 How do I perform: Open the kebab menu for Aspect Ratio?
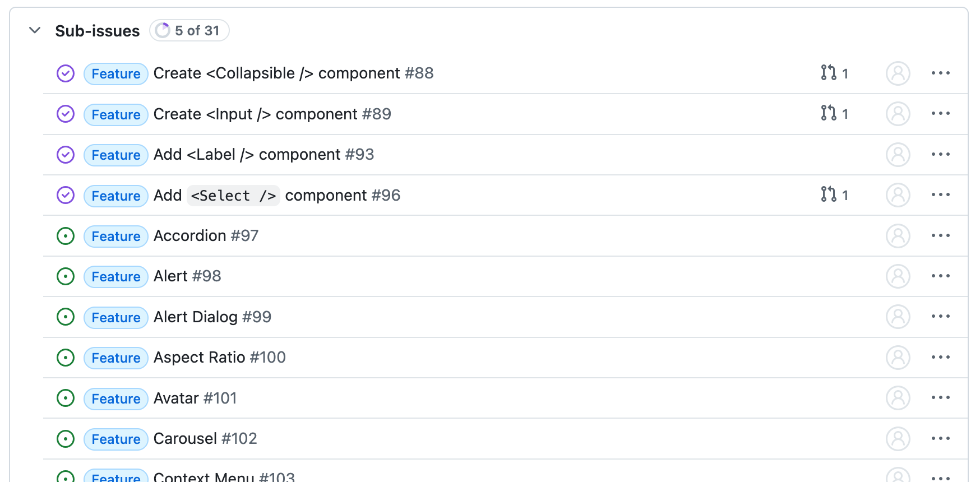click(941, 358)
